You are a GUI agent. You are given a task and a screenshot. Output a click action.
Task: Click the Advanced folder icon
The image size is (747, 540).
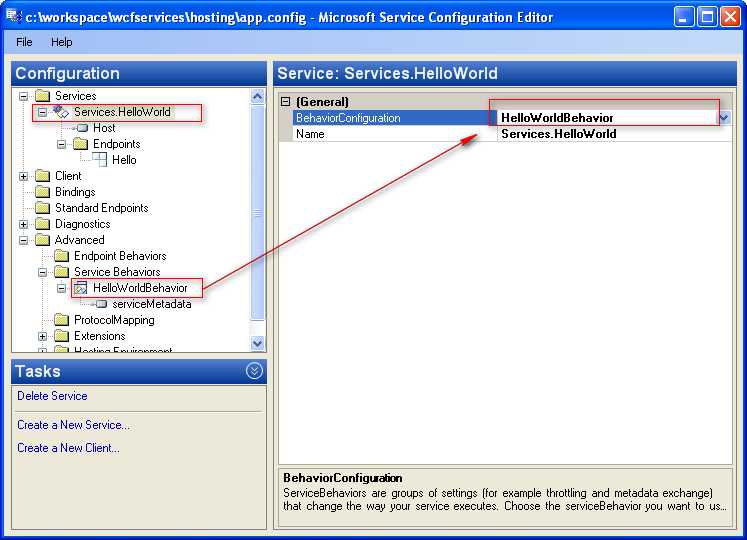42,240
